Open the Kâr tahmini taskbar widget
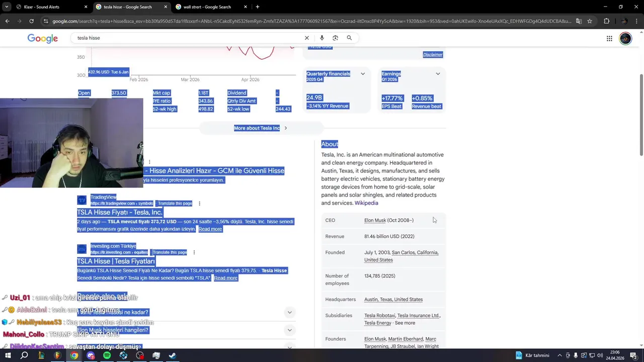644x362 pixels. tap(533, 355)
